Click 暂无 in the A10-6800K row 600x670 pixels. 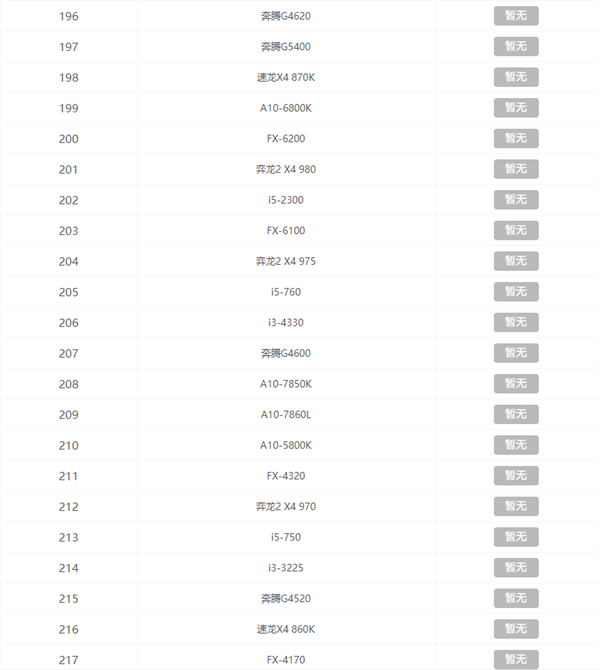515,108
